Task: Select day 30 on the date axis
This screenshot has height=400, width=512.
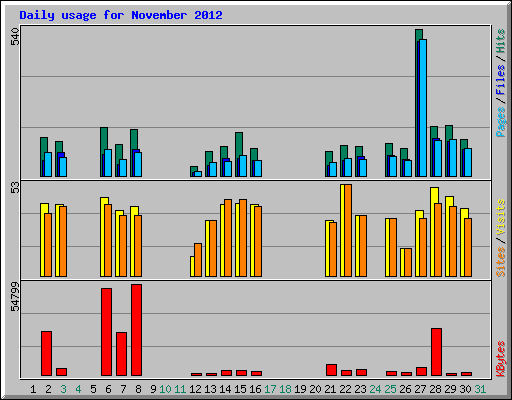Action: click(x=465, y=389)
